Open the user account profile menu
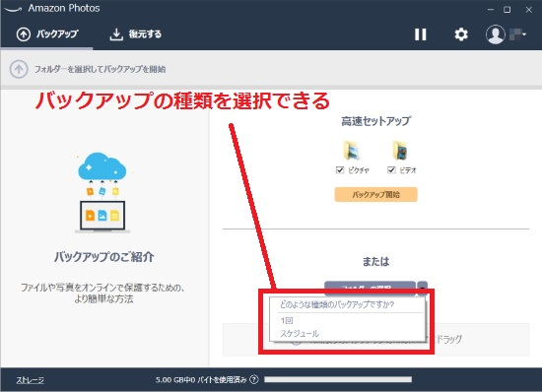Viewport: 542px width, 392px height. point(506,34)
